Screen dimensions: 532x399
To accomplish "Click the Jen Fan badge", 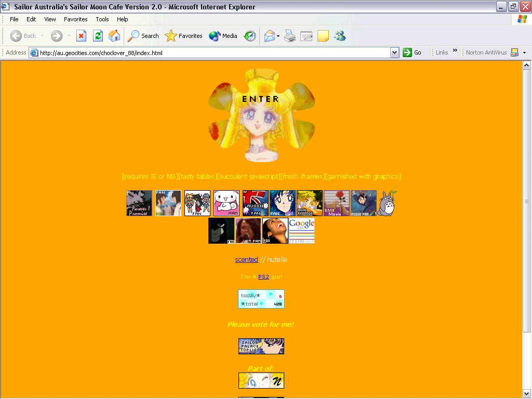I will 248,231.
